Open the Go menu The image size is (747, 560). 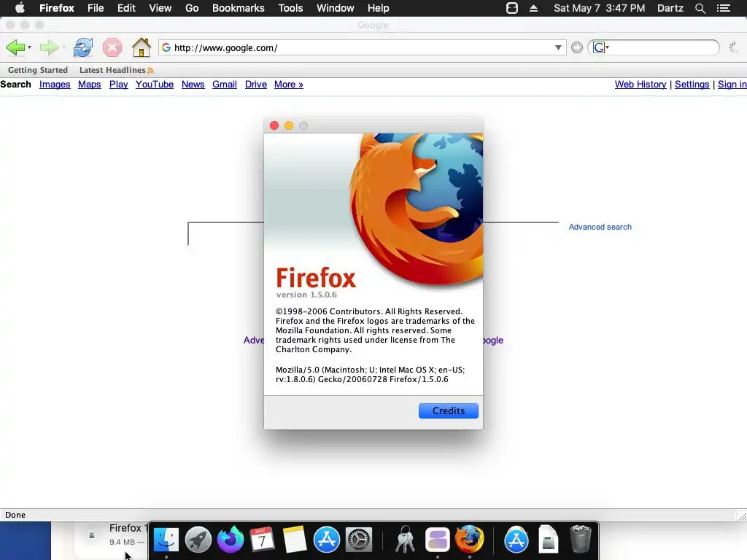(x=192, y=8)
